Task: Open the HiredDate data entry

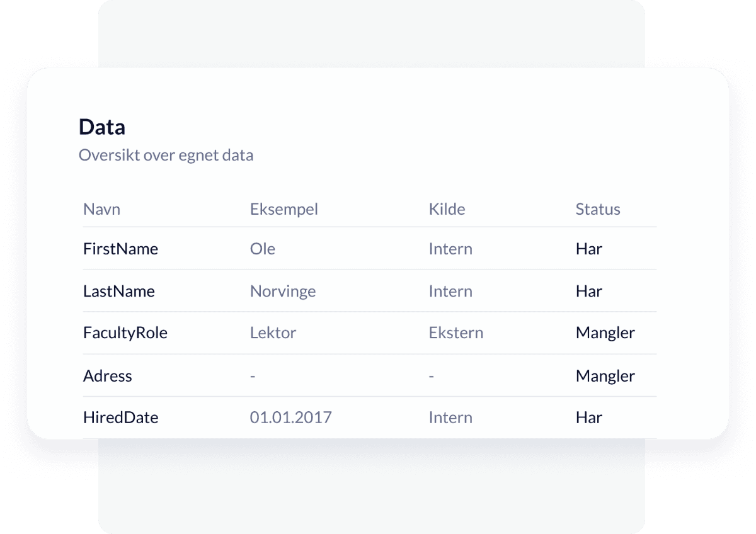Action: click(120, 418)
